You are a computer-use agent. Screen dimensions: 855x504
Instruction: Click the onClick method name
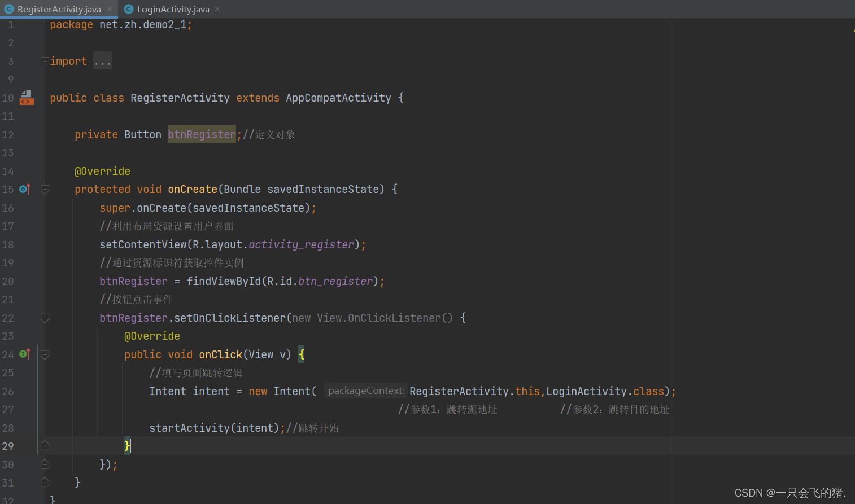point(221,354)
